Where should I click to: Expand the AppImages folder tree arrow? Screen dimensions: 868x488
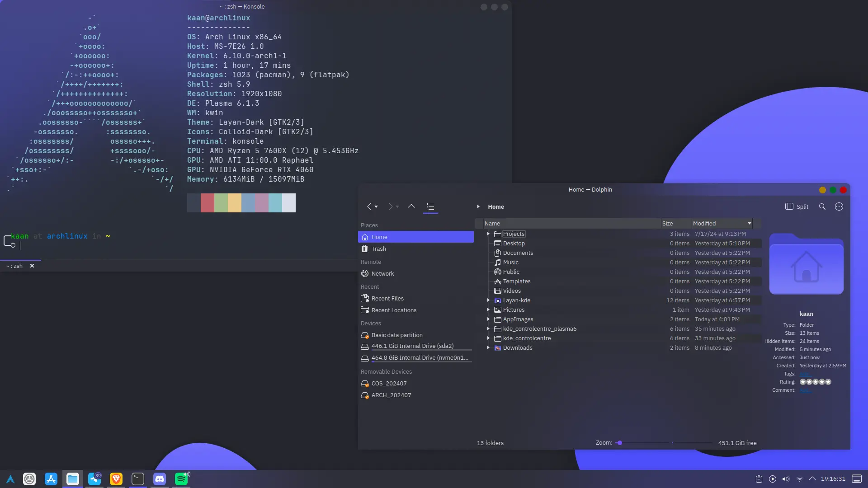click(x=488, y=319)
